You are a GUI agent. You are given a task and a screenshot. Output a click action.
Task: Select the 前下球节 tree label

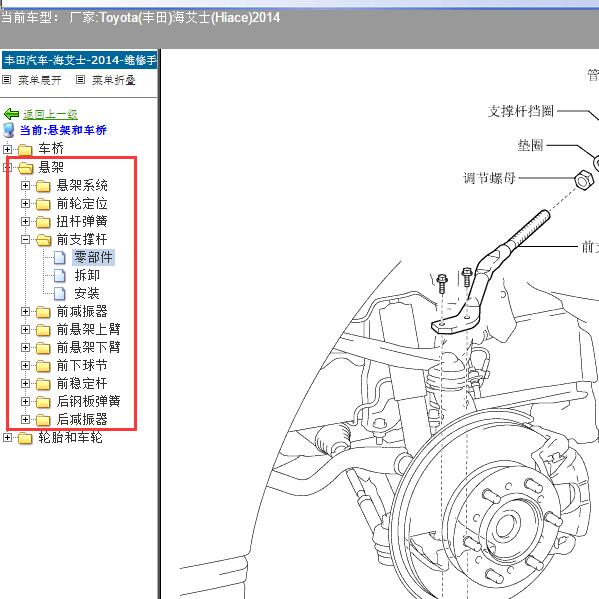(x=82, y=365)
